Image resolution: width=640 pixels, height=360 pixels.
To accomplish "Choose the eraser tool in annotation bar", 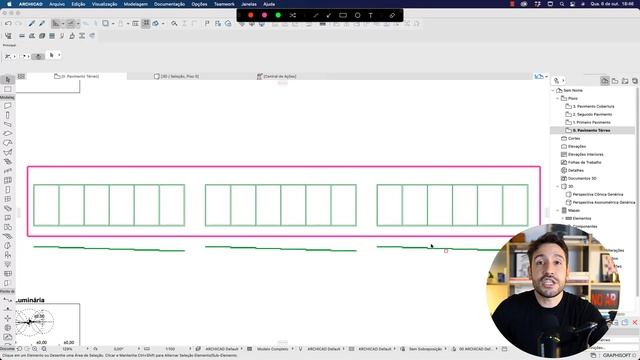I will click(392, 16).
